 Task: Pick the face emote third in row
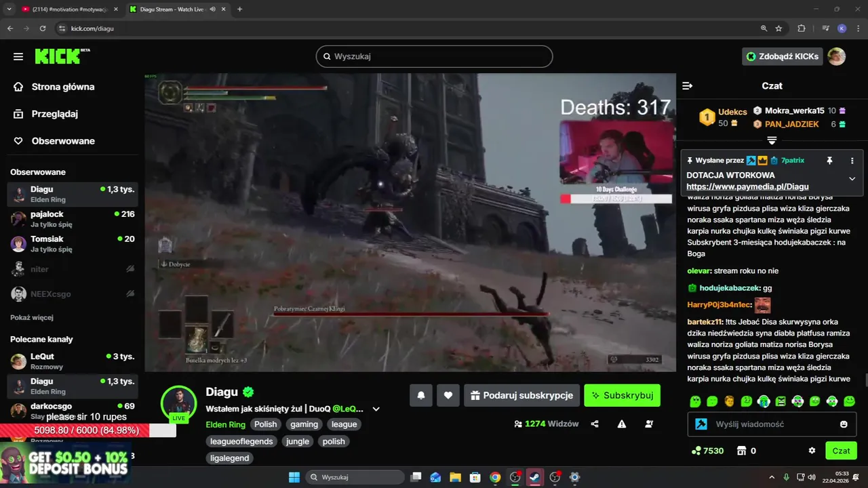[729, 401]
